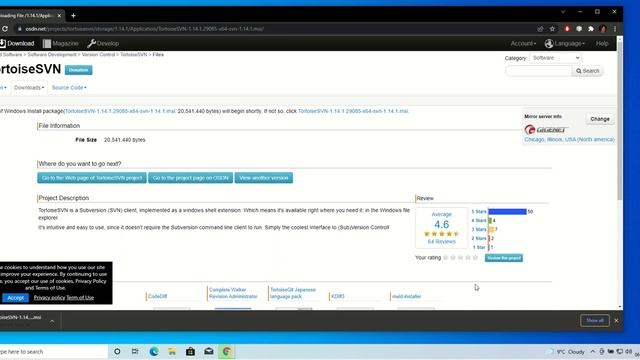Open the Develop section
The image size is (640, 360).
[103, 43]
